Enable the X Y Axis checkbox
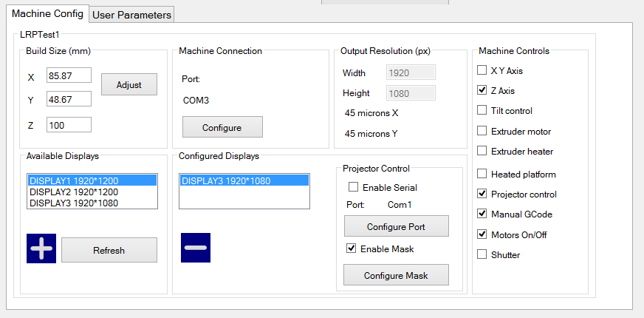 (x=482, y=71)
